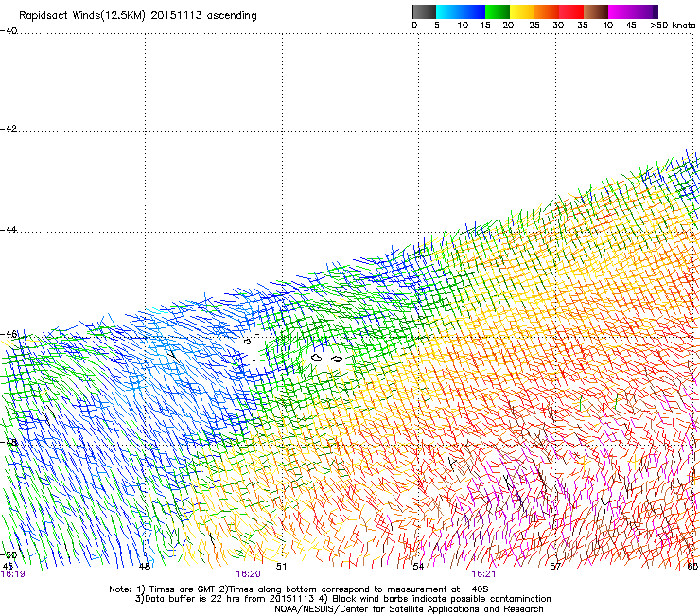
Task: Click the orange 25-30 knots legend segment
Action: pos(547,11)
